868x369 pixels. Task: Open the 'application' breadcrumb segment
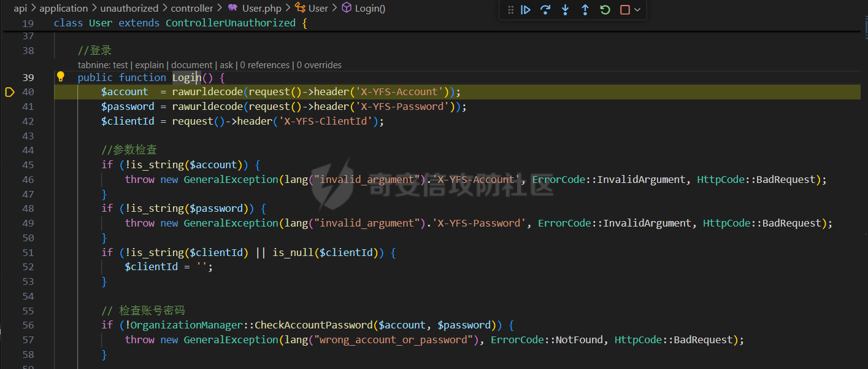click(x=63, y=8)
